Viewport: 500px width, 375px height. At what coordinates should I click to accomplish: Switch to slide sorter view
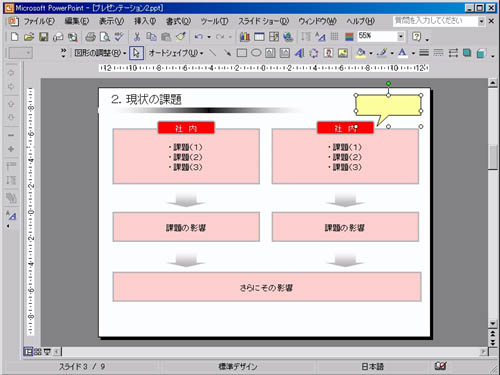(38, 351)
